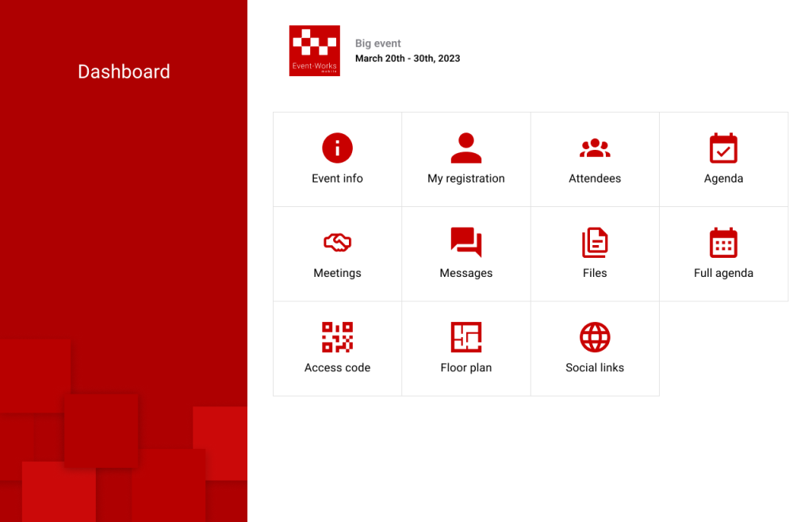
Task: Select the Agenda calendar-check icon
Action: (x=723, y=148)
